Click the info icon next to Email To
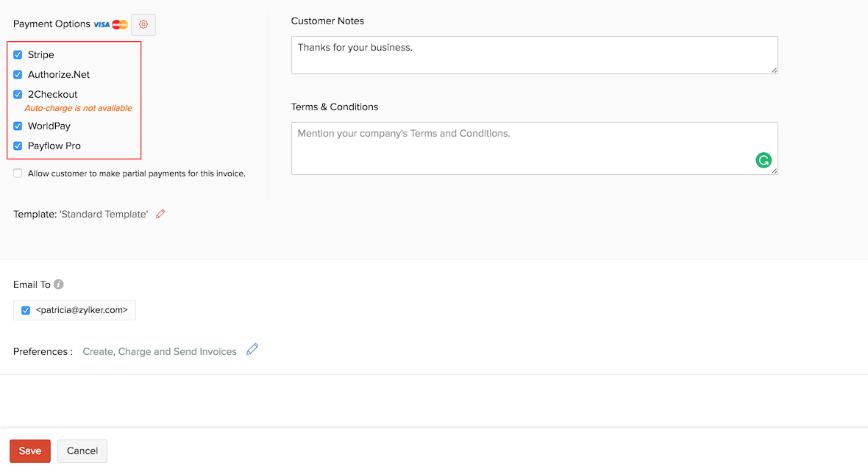 coord(57,284)
